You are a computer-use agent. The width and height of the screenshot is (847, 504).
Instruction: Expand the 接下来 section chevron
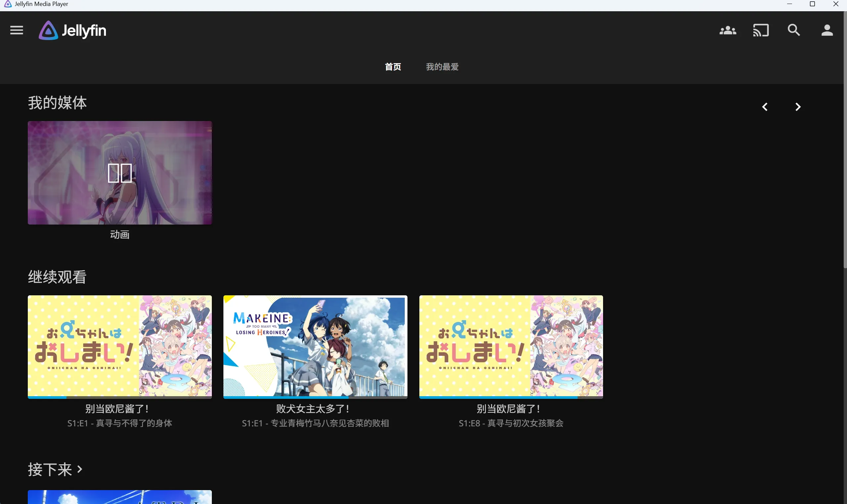point(80,469)
